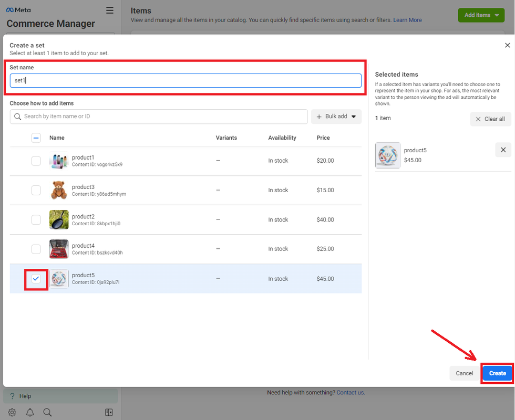The width and height of the screenshot is (515, 420).
Task: Click the Availability column header
Action: click(x=282, y=138)
